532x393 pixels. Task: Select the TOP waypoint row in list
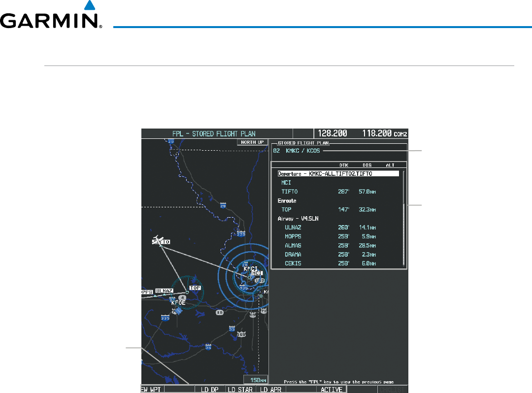pos(338,210)
